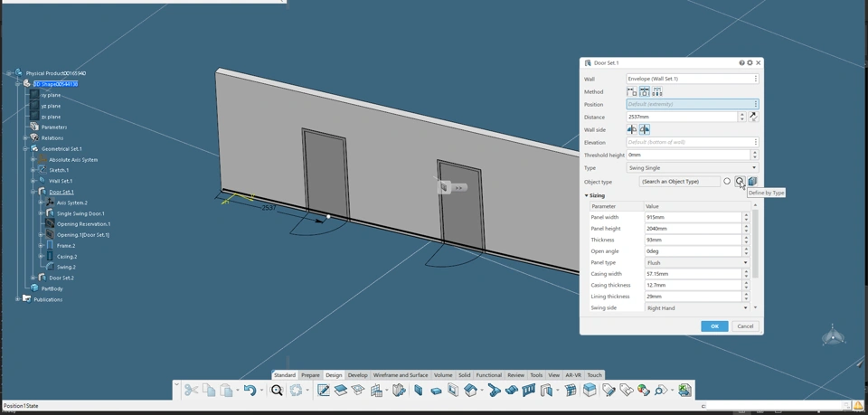Click the Define by Type magnifier button
The height and width of the screenshot is (415, 868).
pyautogui.click(x=740, y=182)
